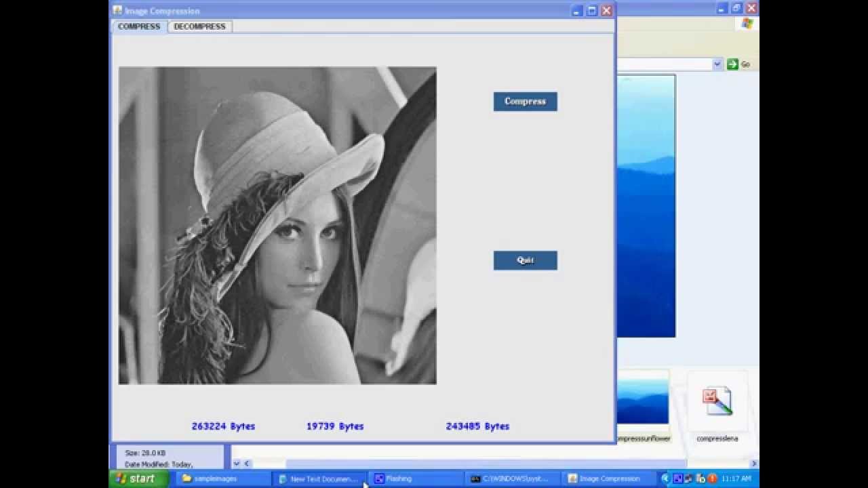Select the compresssunflower thumbnail in Explorer
868x488 pixels.
[643, 400]
